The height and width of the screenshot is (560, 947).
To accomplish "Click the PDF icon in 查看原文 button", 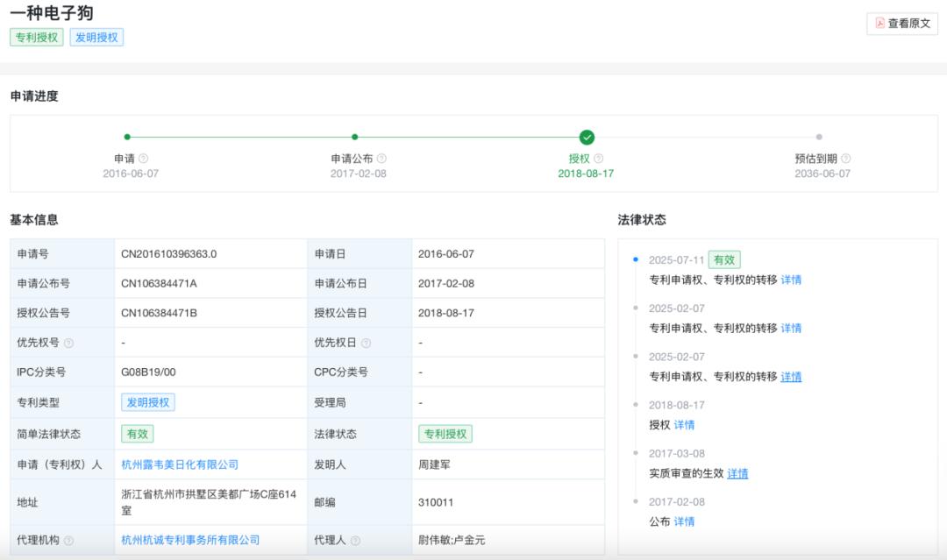I will pyautogui.click(x=880, y=24).
